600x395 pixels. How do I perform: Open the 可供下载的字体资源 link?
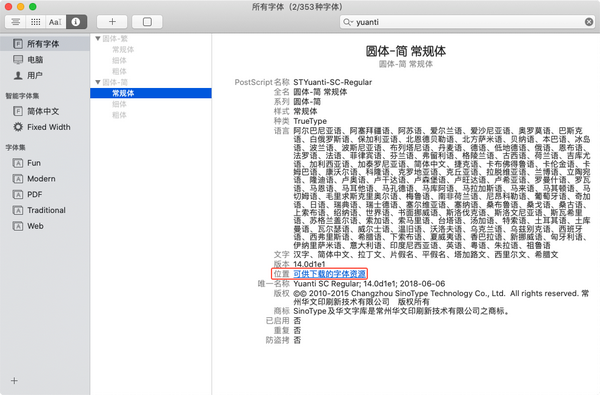329,274
